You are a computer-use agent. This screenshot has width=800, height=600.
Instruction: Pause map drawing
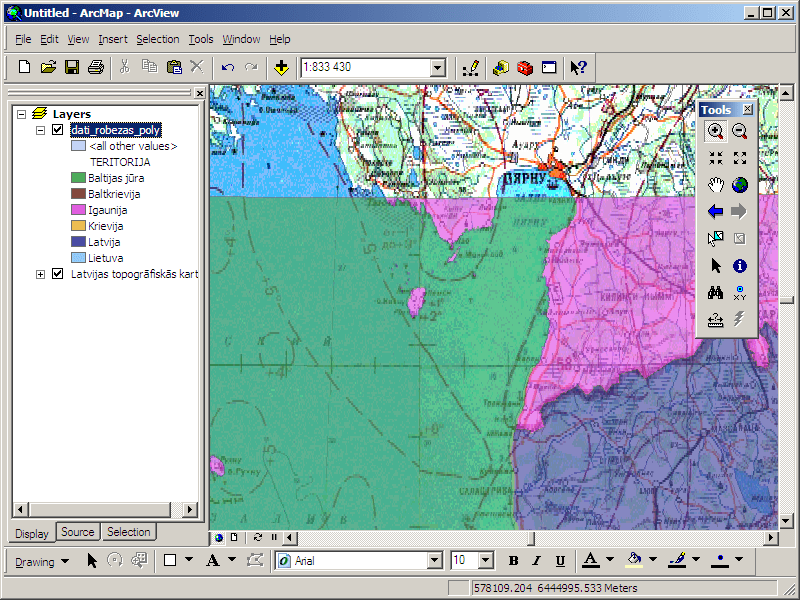(274, 537)
